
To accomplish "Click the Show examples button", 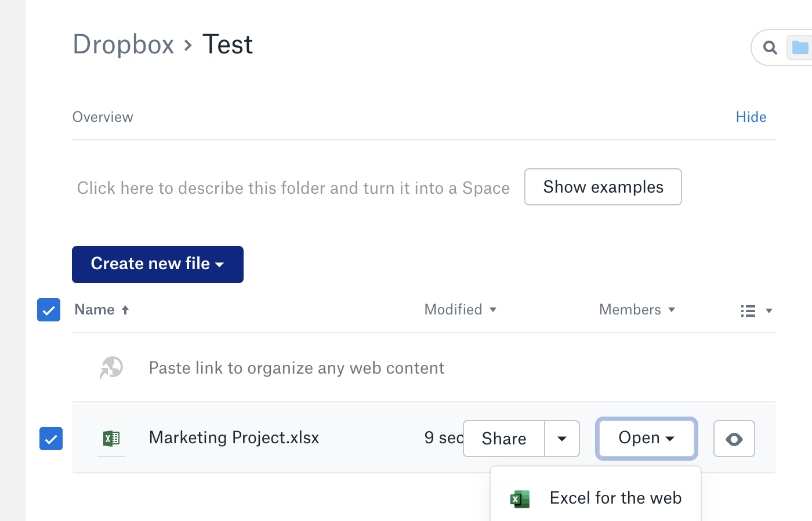I will [x=603, y=187].
